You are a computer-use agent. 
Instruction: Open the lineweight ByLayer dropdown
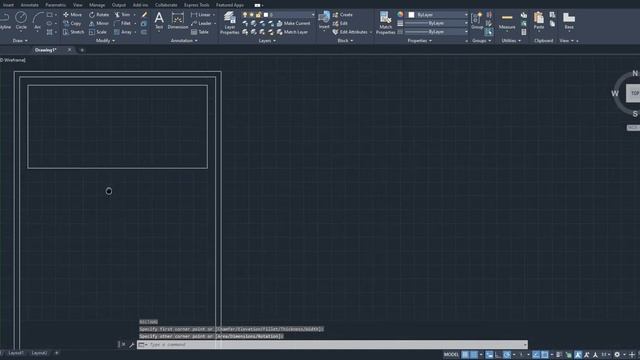click(436, 23)
